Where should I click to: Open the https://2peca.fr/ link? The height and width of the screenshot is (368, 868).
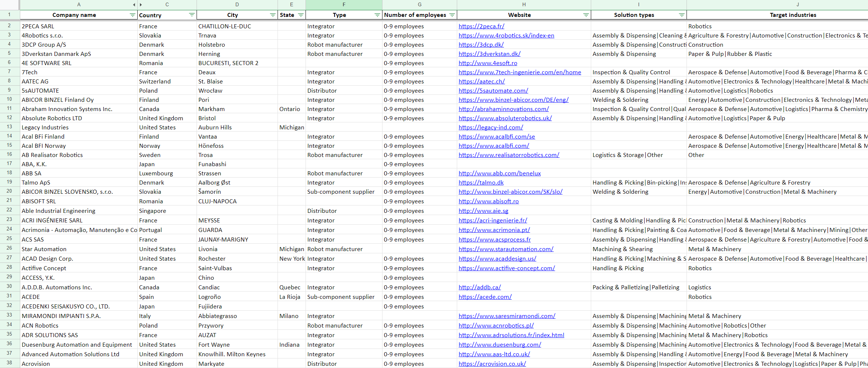(x=481, y=26)
